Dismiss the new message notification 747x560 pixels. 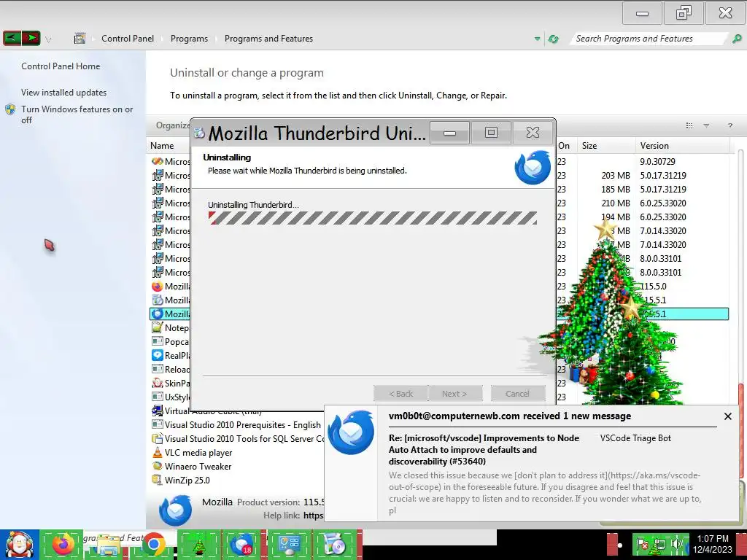click(x=727, y=416)
